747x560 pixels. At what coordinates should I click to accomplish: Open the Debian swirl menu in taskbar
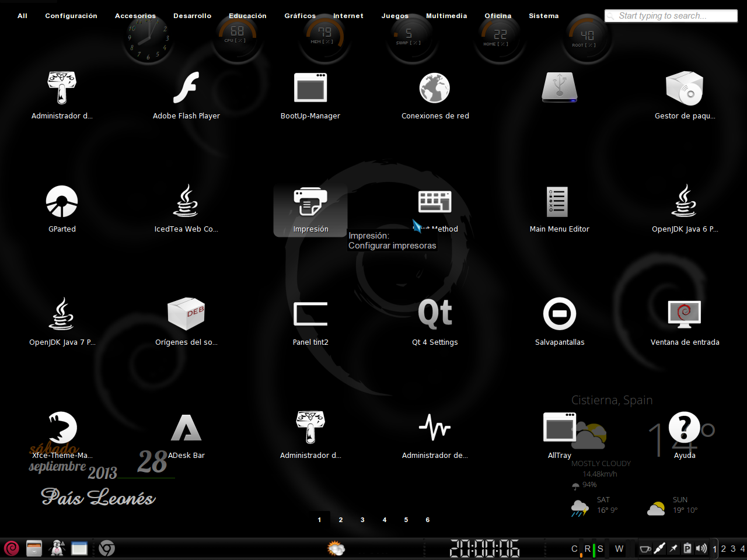12,548
